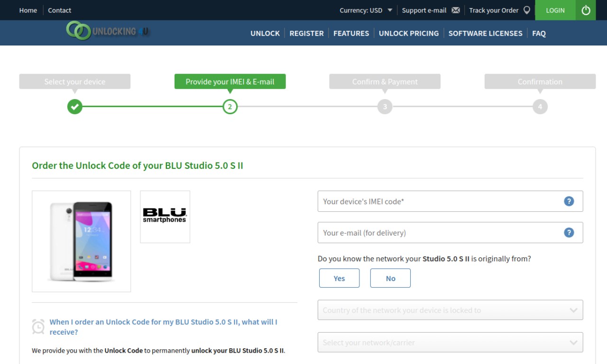Expand the country of network dropdown
This screenshot has height=364, width=607.
pos(451,310)
